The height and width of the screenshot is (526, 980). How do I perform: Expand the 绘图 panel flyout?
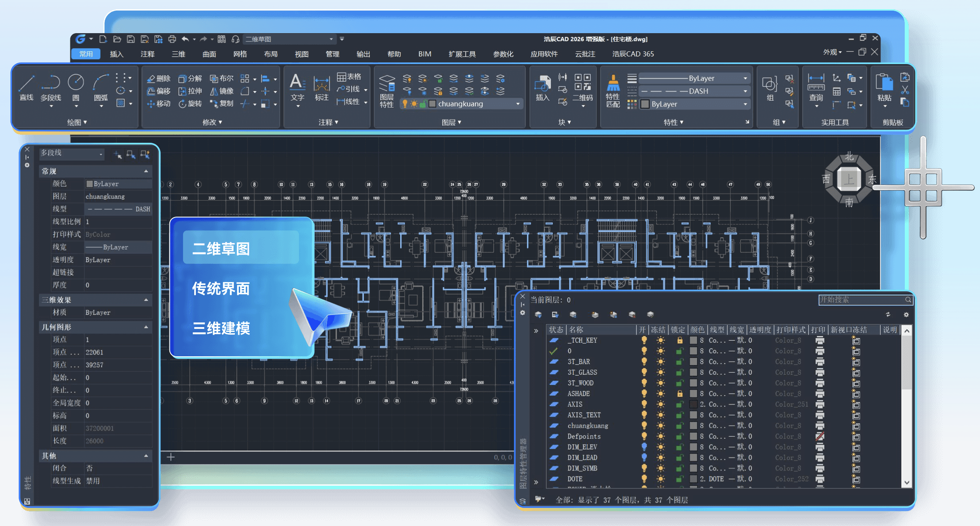point(77,122)
